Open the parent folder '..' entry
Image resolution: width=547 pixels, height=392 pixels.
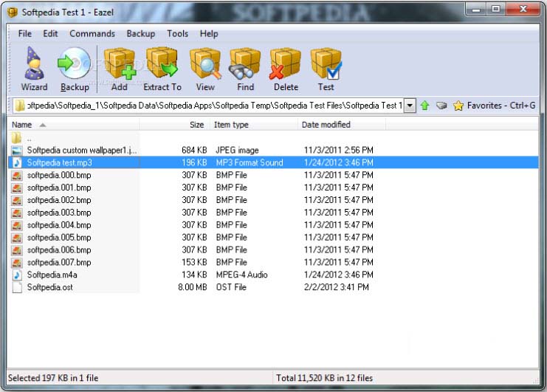tap(30, 138)
